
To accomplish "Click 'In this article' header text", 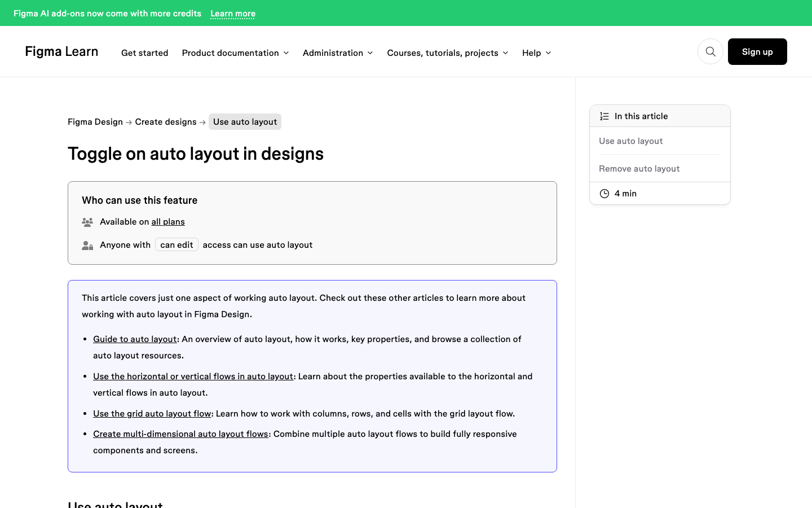I will (641, 116).
